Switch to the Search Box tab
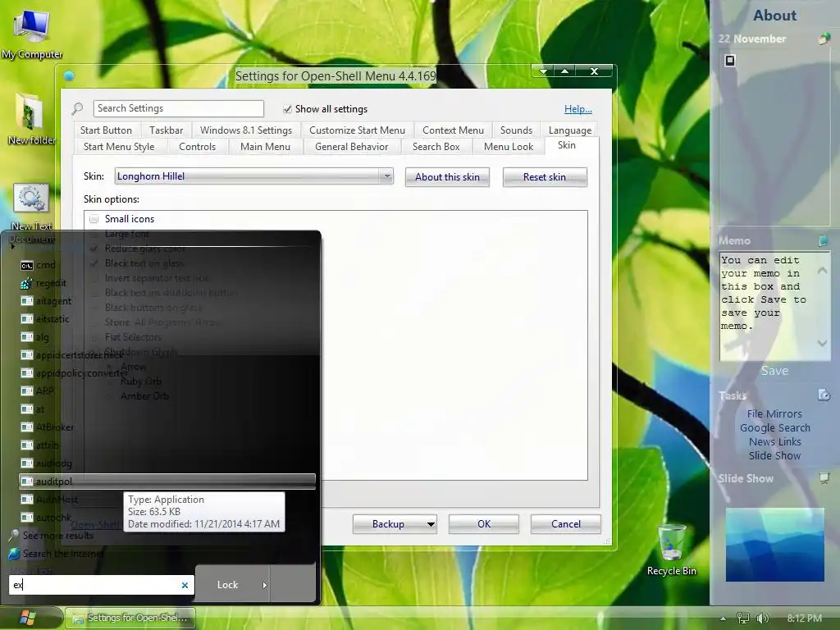840x630 pixels. coord(436,147)
